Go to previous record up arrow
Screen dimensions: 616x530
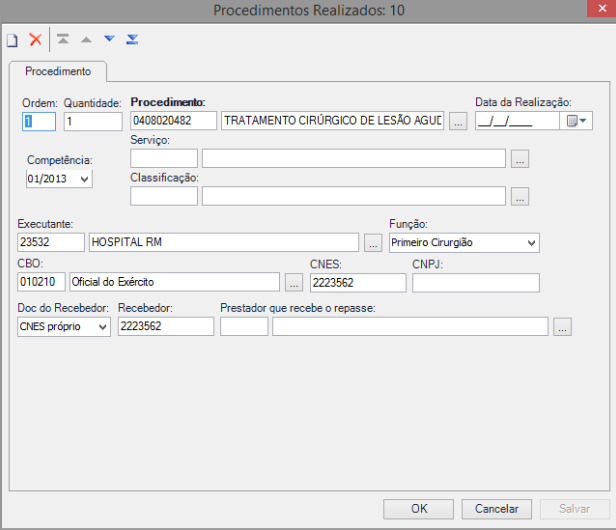86,39
